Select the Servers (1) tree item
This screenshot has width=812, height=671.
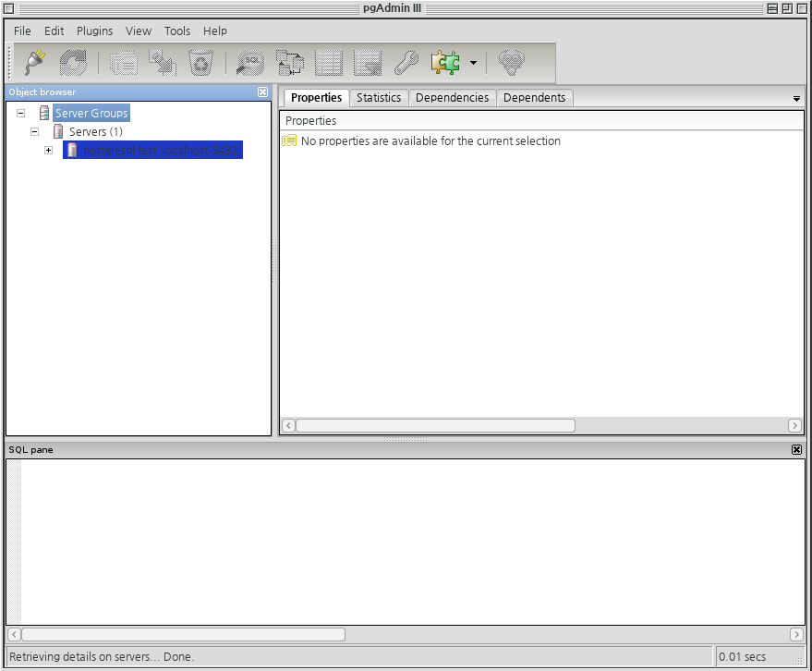coord(96,131)
